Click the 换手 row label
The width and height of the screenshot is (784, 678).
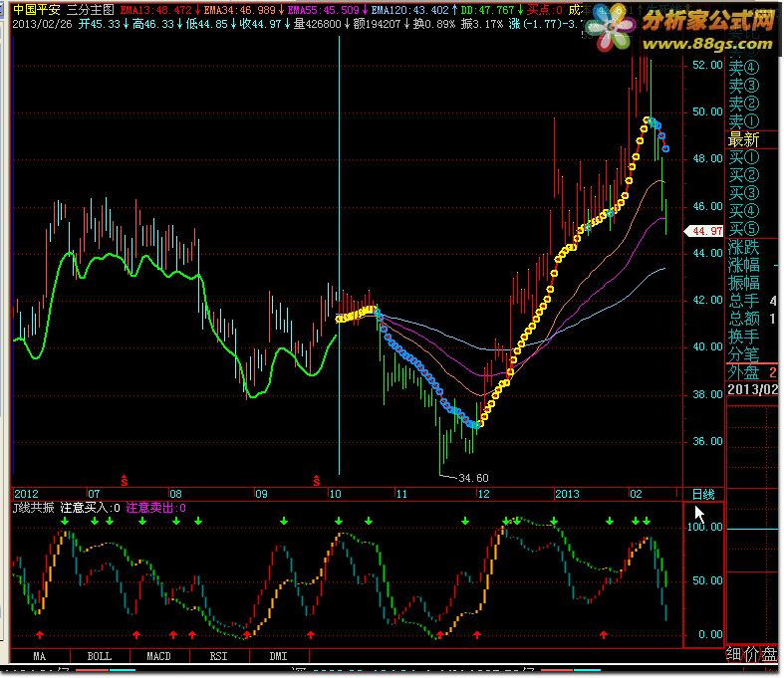[x=744, y=337]
